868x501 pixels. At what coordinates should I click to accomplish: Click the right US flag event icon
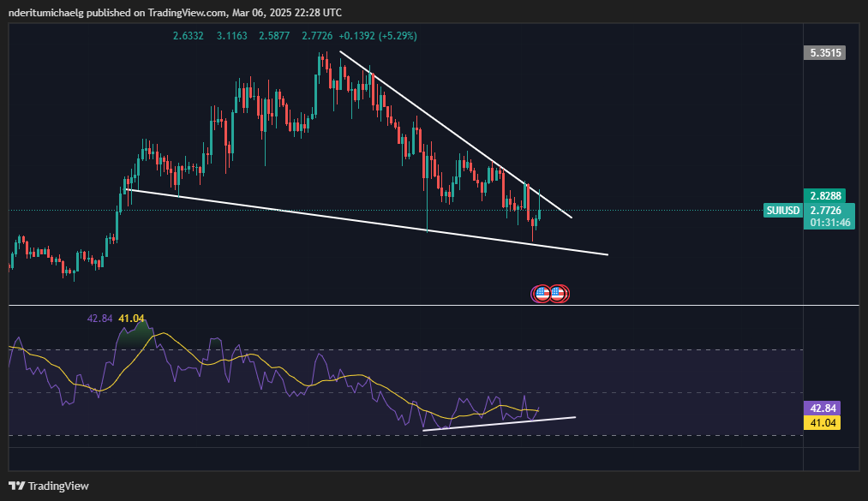pos(558,294)
